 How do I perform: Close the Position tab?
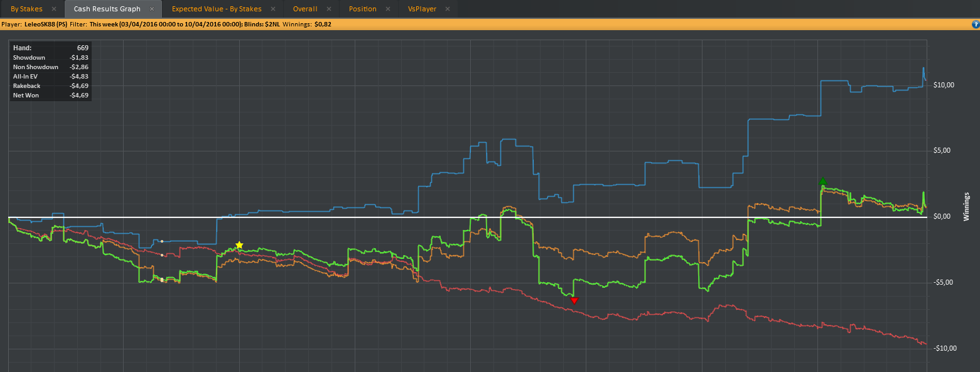388,9
